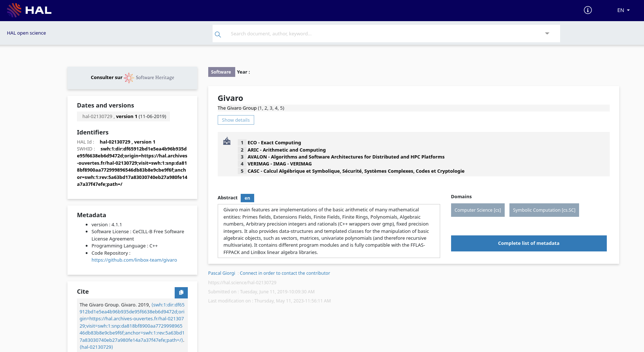
Task: Select the 'en' abstract language tab
Action: coord(247,198)
